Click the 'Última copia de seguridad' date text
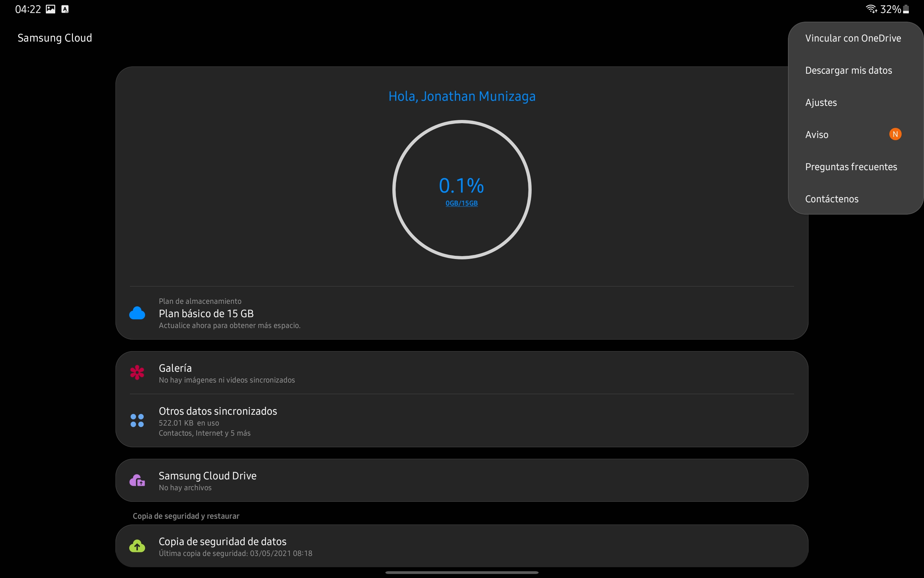Image resolution: width=924 pixels, height=578 pixels. pyautogui.click(x=236, y=553)
